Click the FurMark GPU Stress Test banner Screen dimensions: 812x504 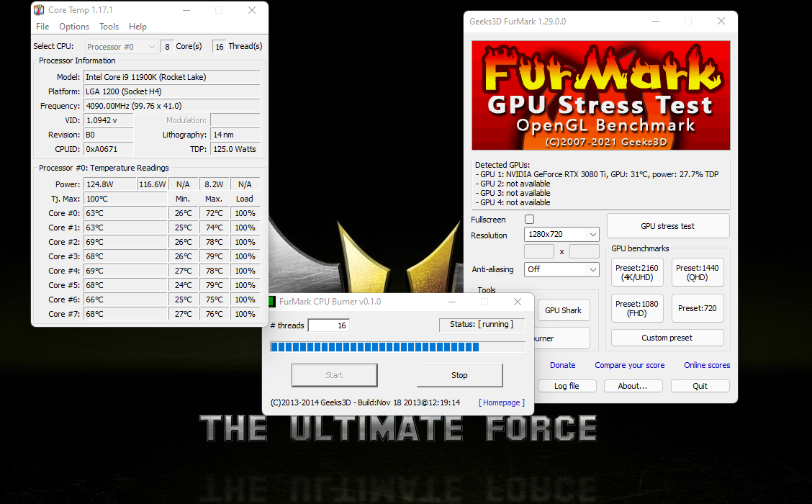point(600,95)
